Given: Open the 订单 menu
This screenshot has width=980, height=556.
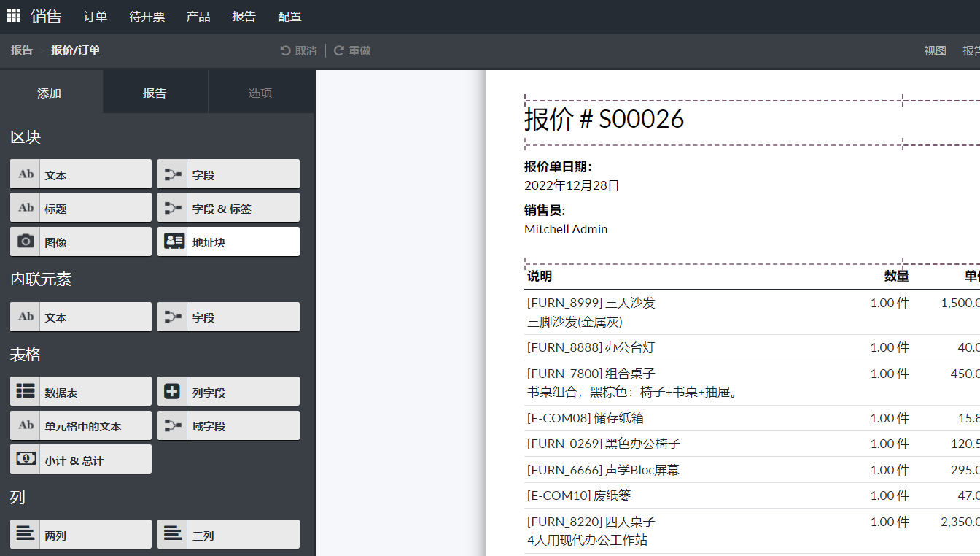Looking at the screenshot, I should pyautogui.click(x=96, y=17).
